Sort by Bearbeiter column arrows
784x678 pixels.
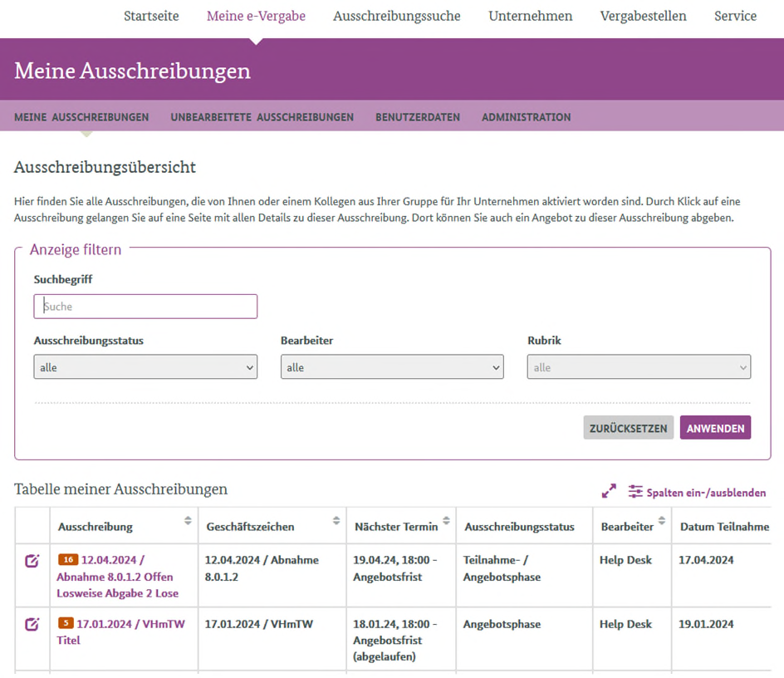click(x=662, y=521)
